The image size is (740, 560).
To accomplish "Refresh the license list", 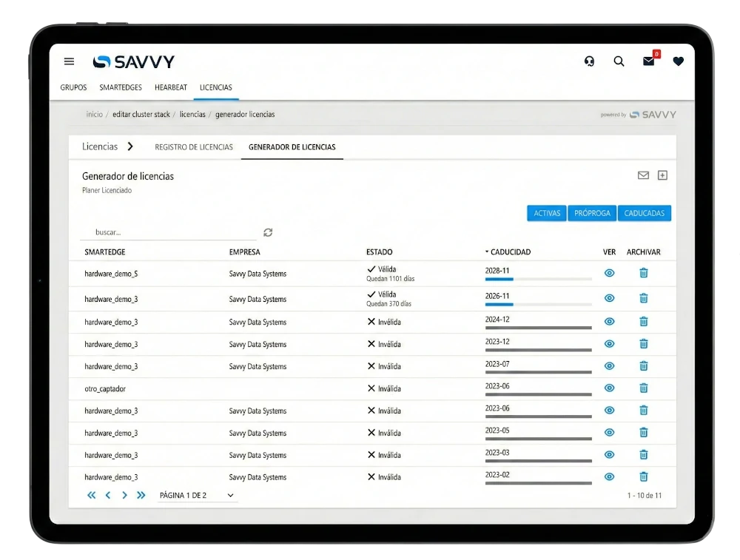I will tap(268, 232).
